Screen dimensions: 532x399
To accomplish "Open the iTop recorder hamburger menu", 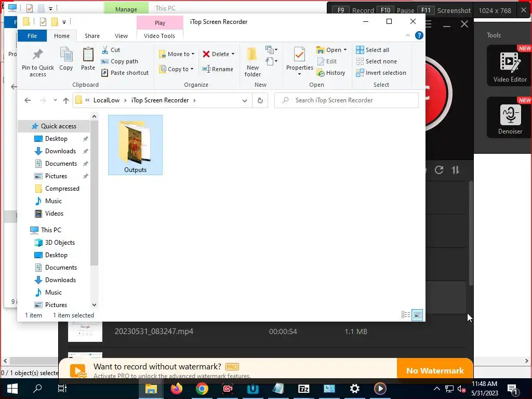I will point(428,24).
